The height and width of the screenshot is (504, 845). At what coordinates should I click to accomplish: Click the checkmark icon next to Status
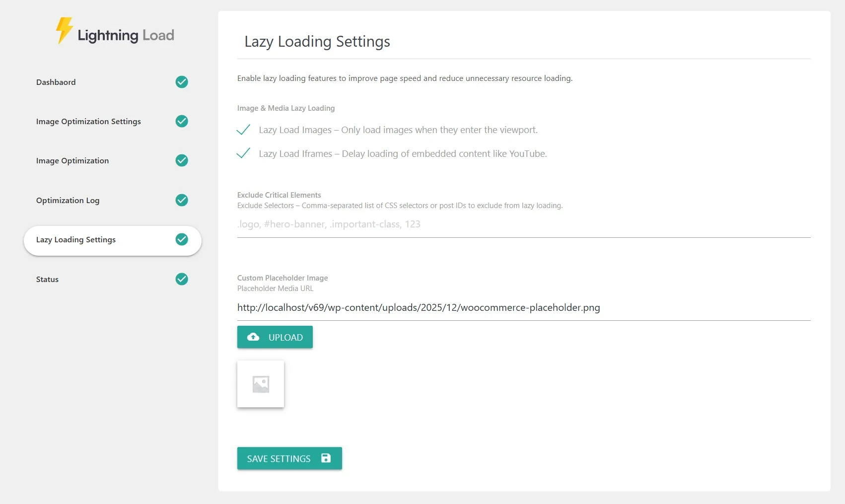pyautogui.click(x=182, y=279)
